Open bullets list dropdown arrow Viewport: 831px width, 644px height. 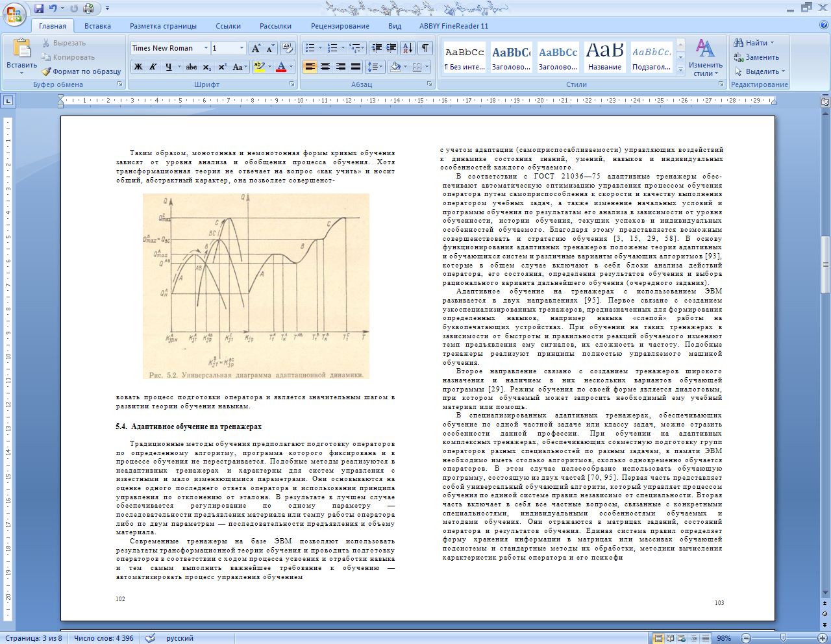pyautogui.click(x=320, y=48)
